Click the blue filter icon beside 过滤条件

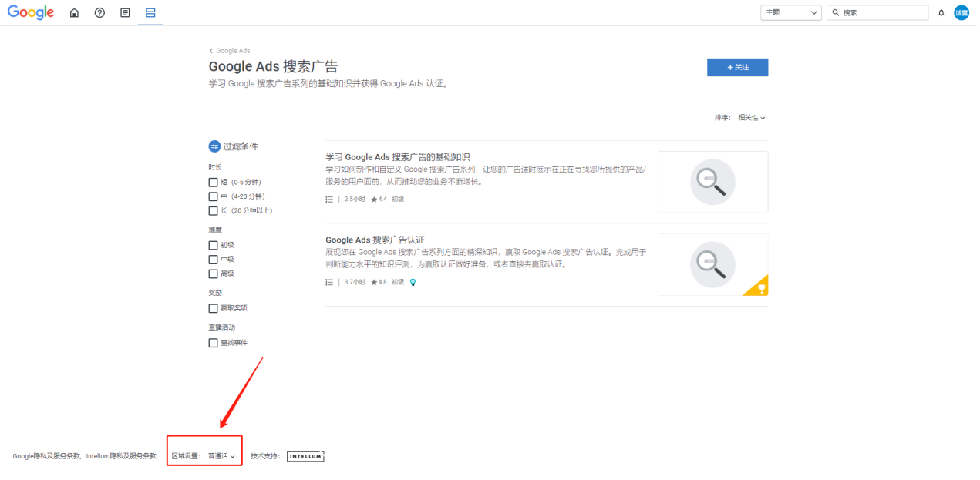pos(214,146)
